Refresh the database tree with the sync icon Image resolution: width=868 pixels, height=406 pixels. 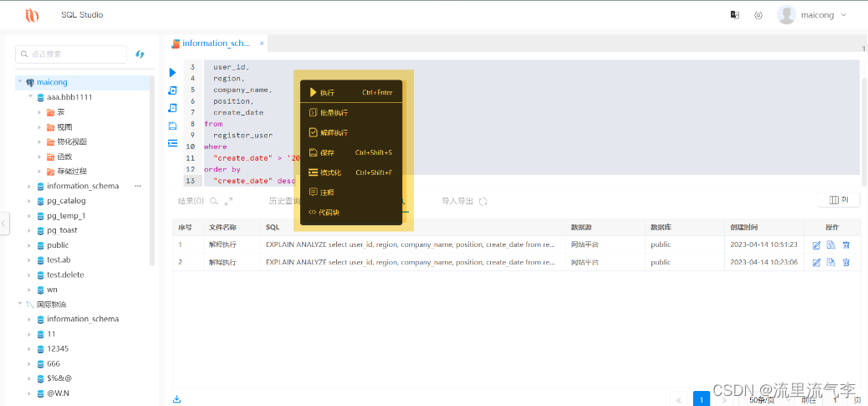pyautogui.click(x=140, y=54)
